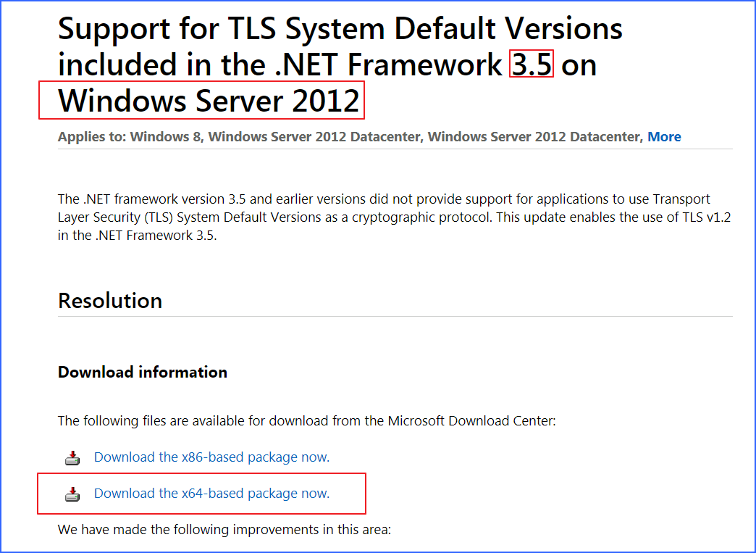The height and width of the screenshot is (553, 756).
Task: Click the "TLS v1.2" text in the description
Action: coord(702,217)
